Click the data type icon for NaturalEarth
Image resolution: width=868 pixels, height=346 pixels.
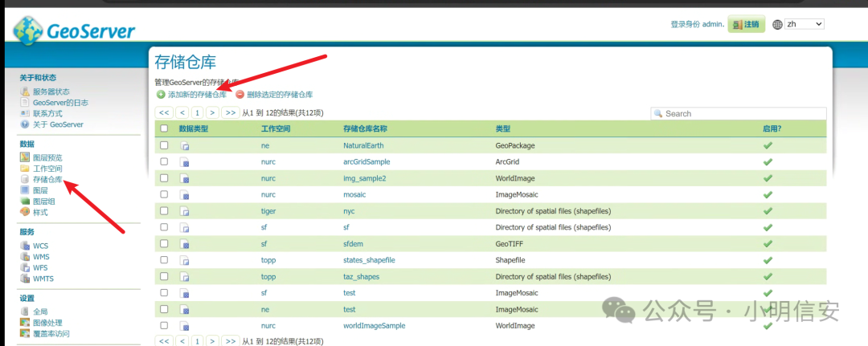coord(186,146)
